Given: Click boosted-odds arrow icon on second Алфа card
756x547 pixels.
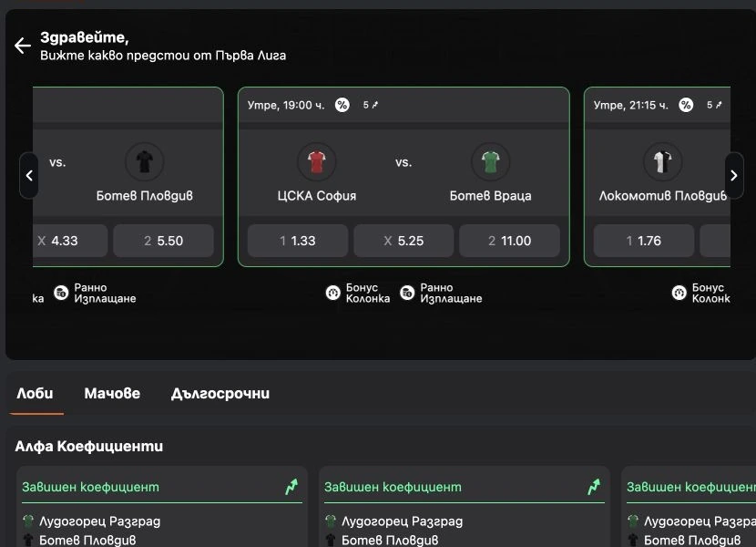Looking at the screenshot, I should click(594, 487).
